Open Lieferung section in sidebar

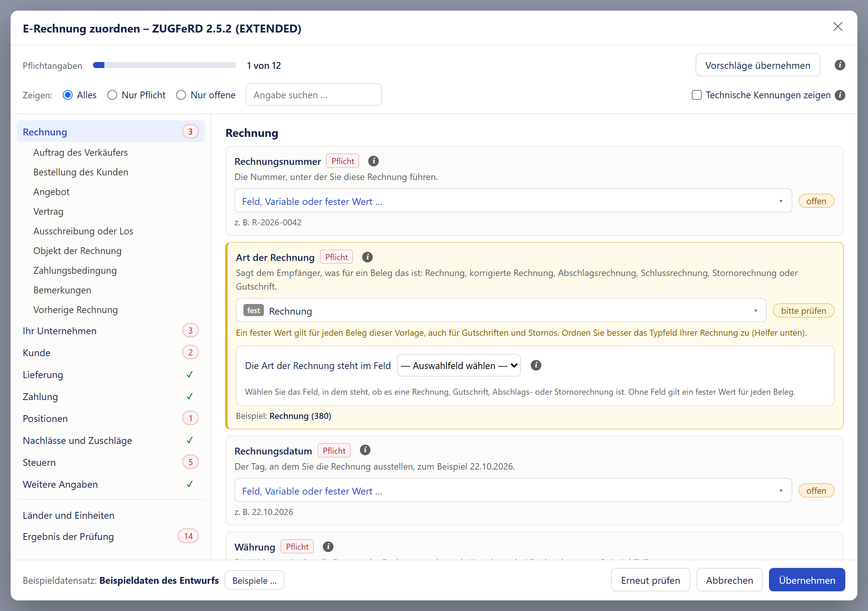pyautogui.click(x=111, y=375)
